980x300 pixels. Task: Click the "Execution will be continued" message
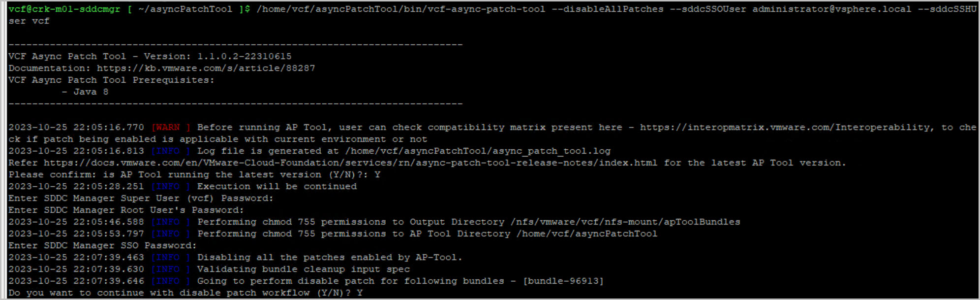pos(277,186)
